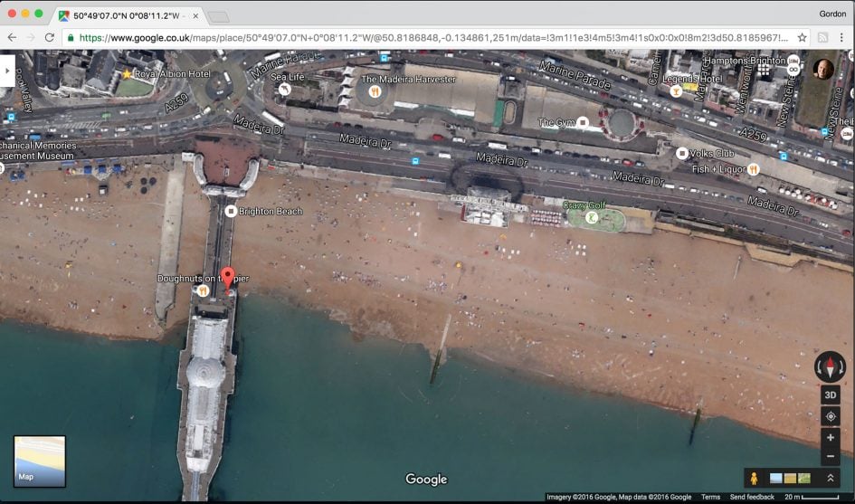
Task: Click the first blue sky imagery thumbnail
Action: (776, 479)
